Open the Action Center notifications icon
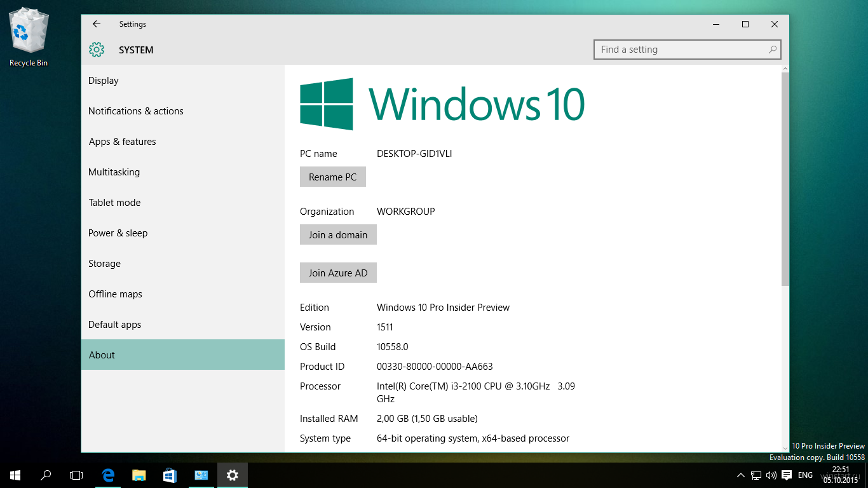Image resolution: width=868 pixels, height=488 pixels. coord(787,475)
